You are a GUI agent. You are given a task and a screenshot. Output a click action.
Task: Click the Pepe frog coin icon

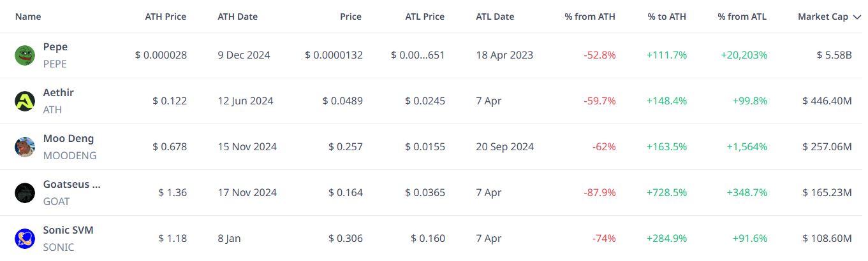pyautogui.click(x=25, y=55)
